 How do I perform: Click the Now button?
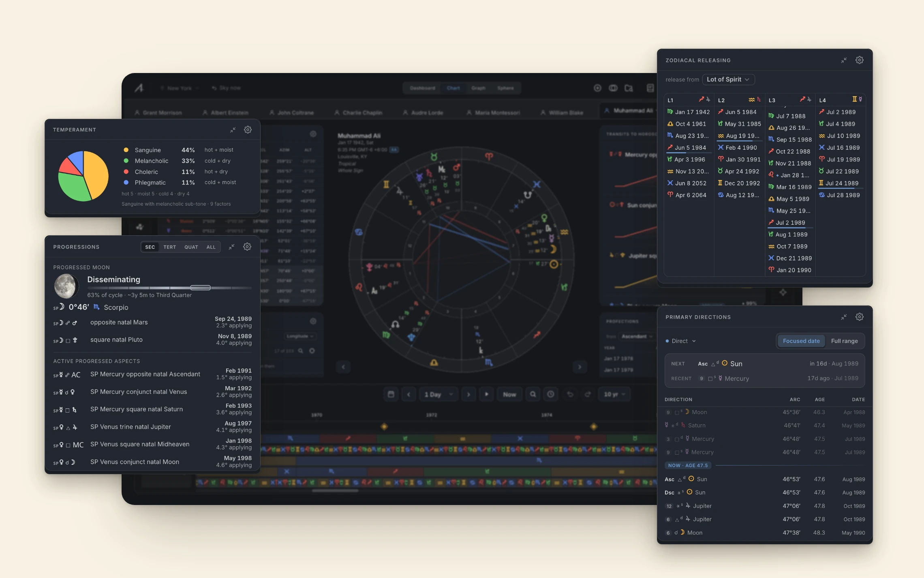[510, 394]
